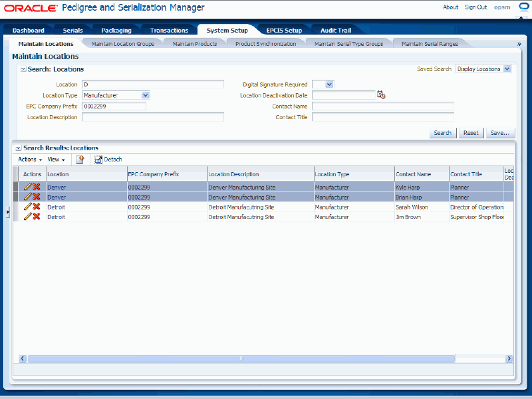Edit the Detroit row for Sarah Wilson
The height and width of the screenshot is (399, 532).
click(x=27, y=207)
